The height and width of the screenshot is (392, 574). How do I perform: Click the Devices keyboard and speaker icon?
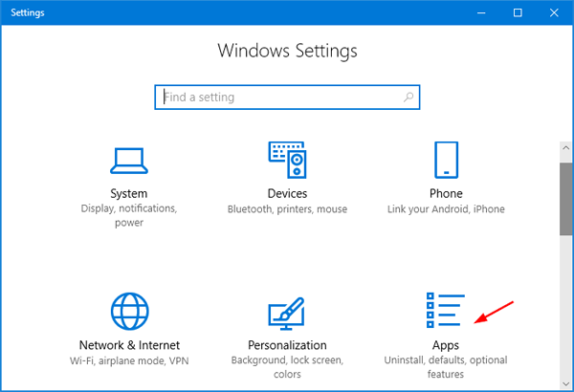pyautogui.click(x=287, y=160)
